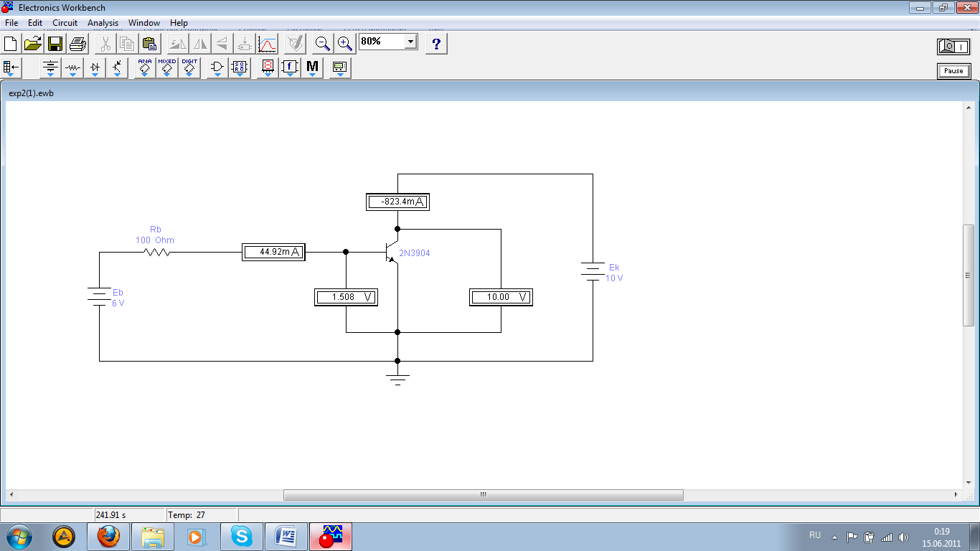Viewport: 980px width, 551px height.
Task: Open the Logic Gates bin
Action: (x=217, y=69)
